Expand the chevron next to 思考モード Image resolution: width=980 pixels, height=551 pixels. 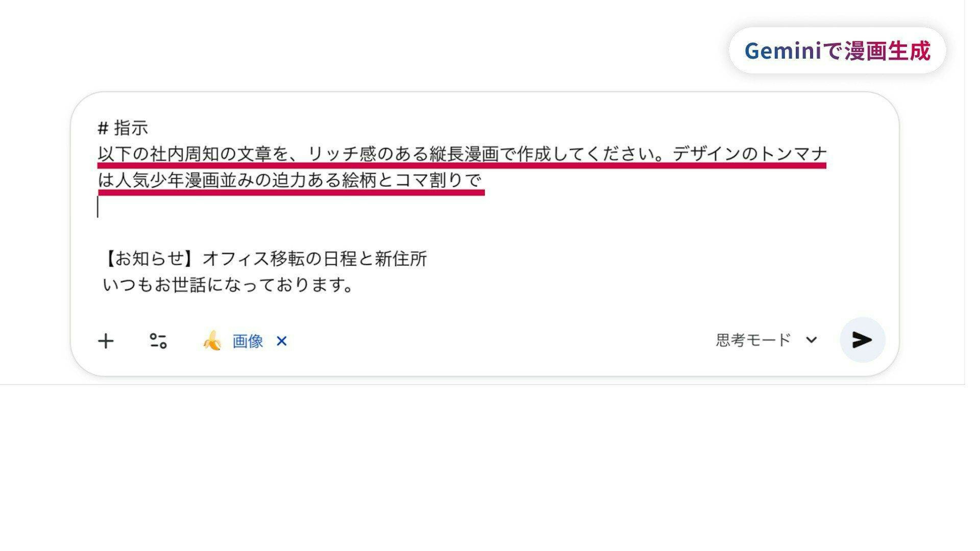click(811, 340)
